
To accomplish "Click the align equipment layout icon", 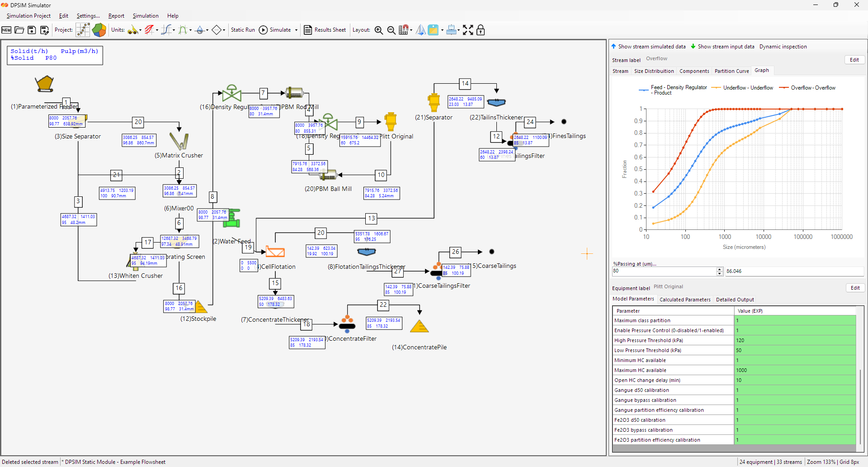I will (451, 30).
